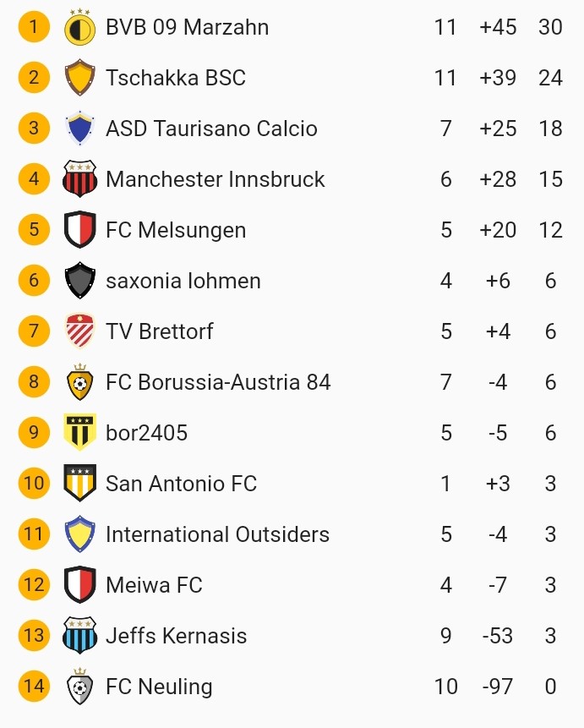The width and height of the screenshot is (584, 728).
Task: Click the TV Brettorf red striped crest
Action: click(80, 331)
